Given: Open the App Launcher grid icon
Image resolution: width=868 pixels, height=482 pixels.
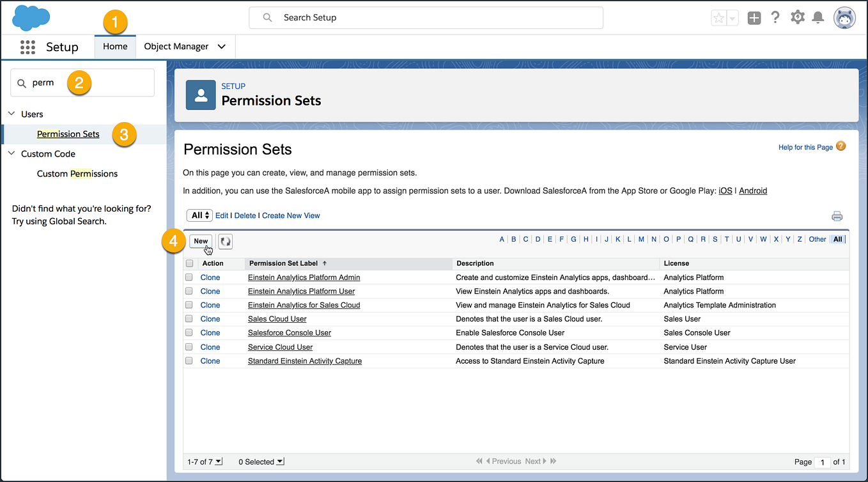Looking at the screenshot, I should coord(27,47).
